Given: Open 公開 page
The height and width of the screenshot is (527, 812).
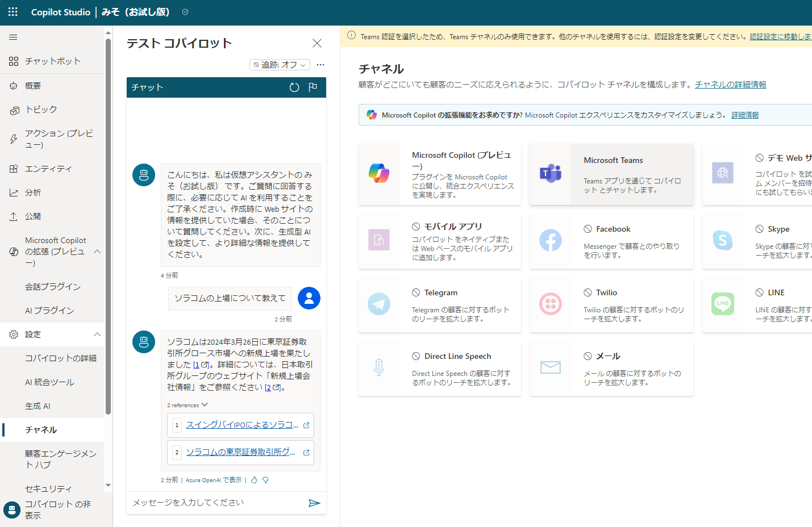Looking at the screenshot, I should pos(52,216).
